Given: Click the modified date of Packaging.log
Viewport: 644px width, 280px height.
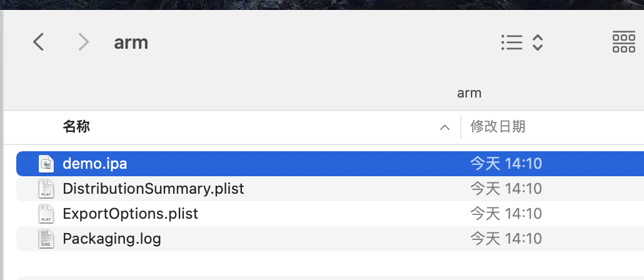Looking at the screenshot, I should coord(506,239).
